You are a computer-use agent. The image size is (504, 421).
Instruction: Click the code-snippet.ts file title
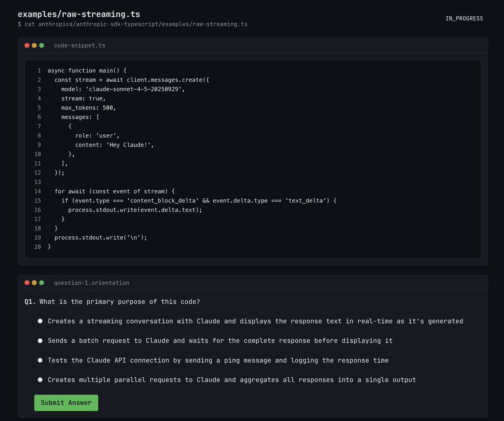tap(79, 45)
